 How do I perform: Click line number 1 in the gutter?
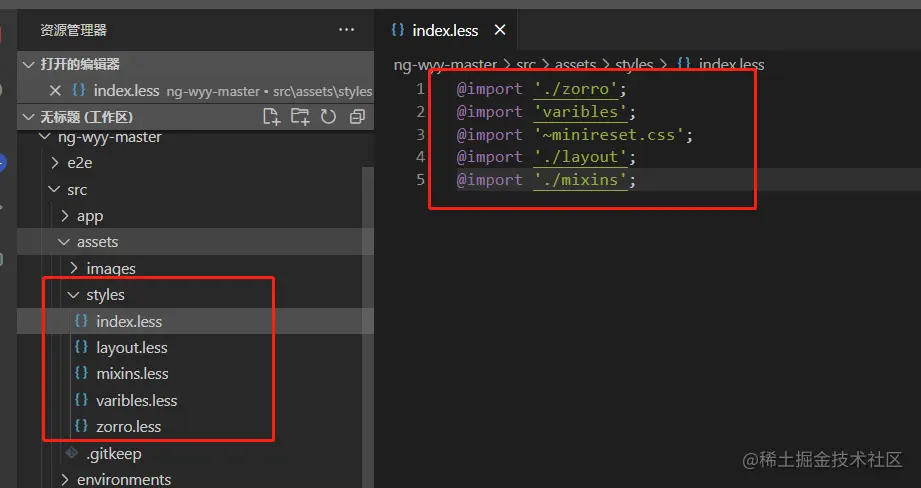coord(420,89)
